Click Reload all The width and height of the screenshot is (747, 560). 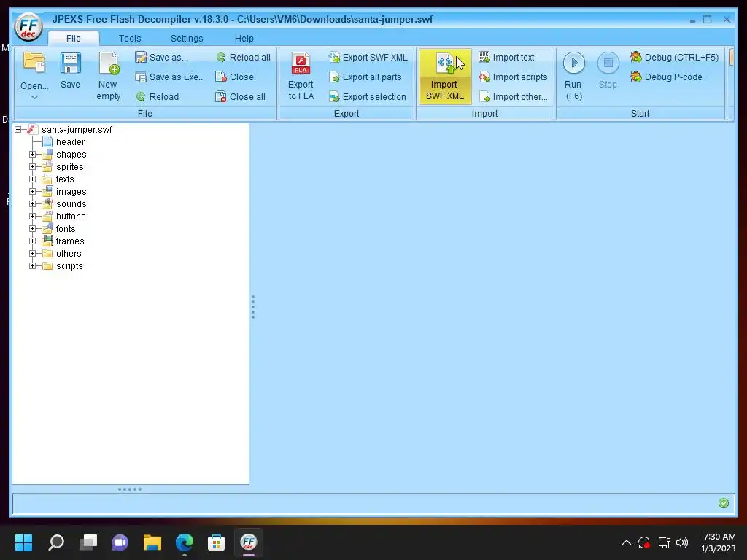pyautogui.click(x=244, y=57)
